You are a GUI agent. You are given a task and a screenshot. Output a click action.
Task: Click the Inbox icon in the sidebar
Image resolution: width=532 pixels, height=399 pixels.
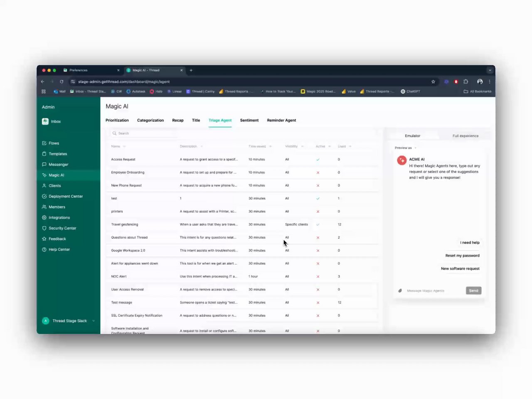point(45,121)
